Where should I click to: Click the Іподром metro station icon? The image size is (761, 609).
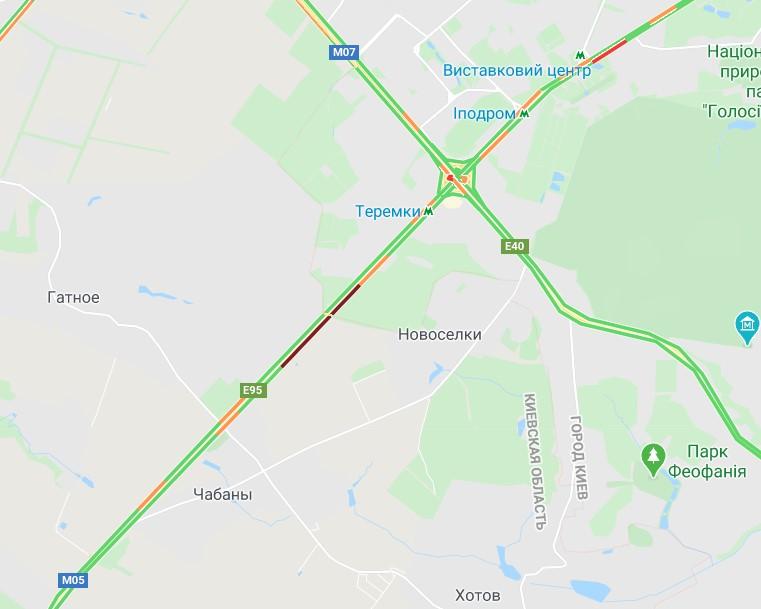[524, 114]
